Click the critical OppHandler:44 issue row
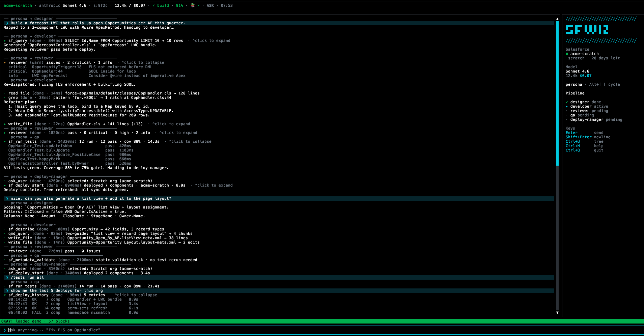 pos(72,71)
